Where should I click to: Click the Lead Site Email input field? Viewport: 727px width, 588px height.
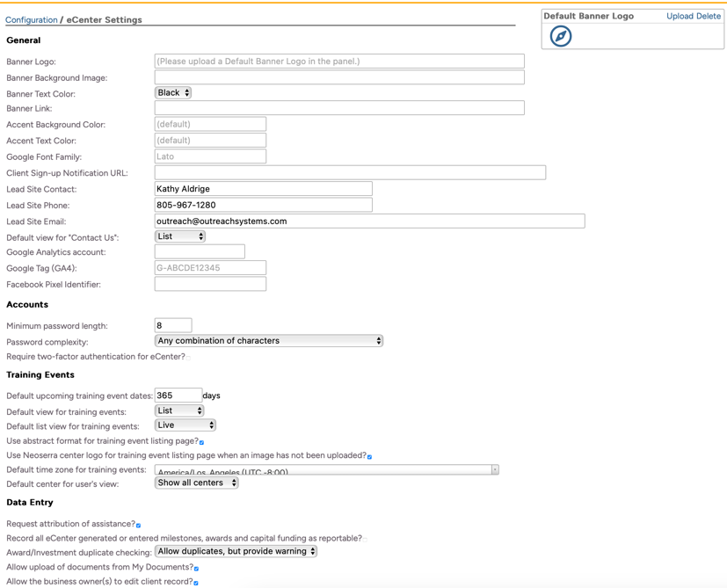(x=369, y=221)
